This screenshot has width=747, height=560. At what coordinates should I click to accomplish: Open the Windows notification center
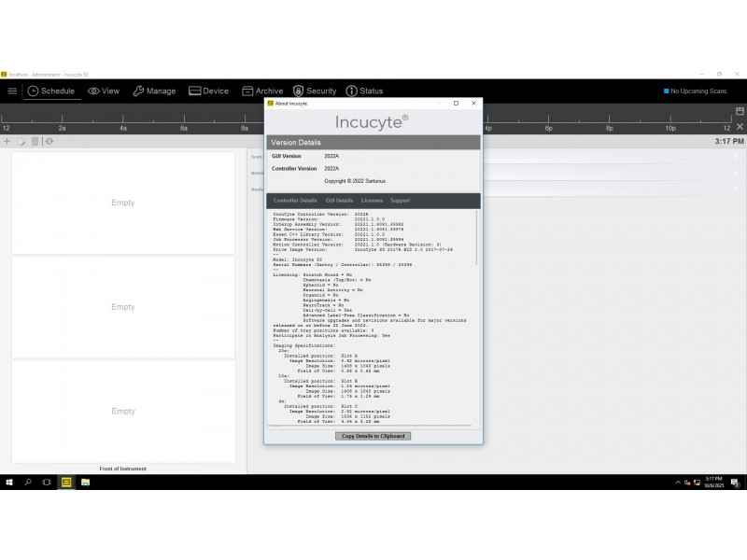pos(735,483)
